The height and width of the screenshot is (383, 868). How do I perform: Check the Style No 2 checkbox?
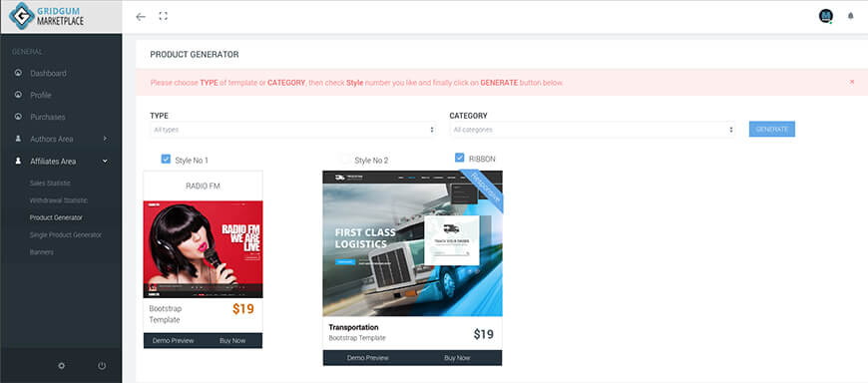pyautogui.click(x=345, y=160)
